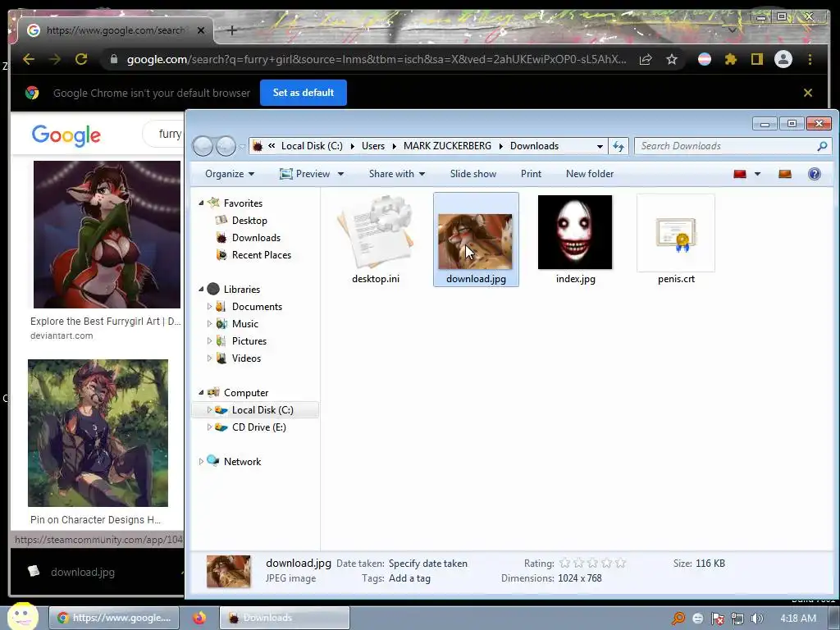
Task: Bookmark this page with the star icon
Action: [x=672, y=59]
